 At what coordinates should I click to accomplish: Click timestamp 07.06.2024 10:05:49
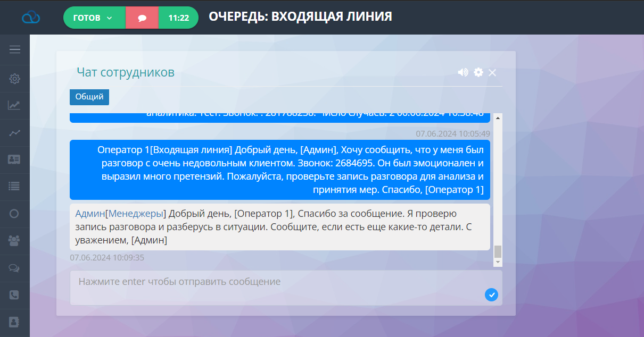(x=453, y=134)
